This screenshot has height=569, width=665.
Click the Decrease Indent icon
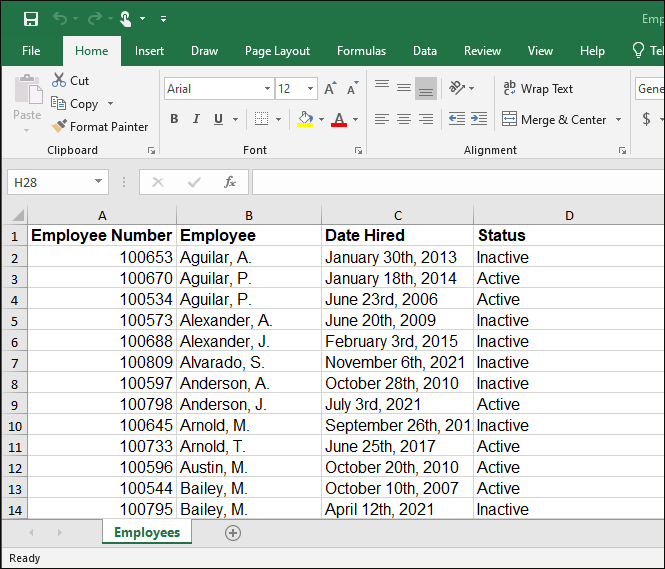pyautogui.click(x=456, y=119)
